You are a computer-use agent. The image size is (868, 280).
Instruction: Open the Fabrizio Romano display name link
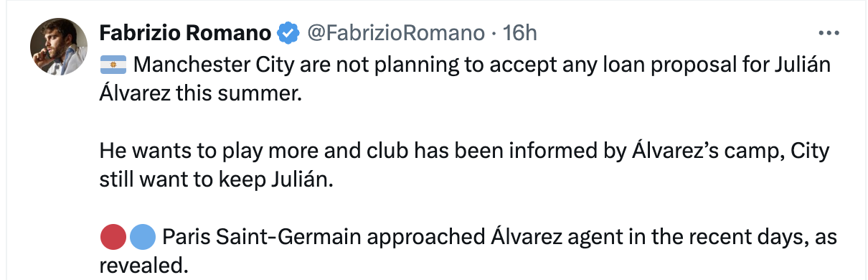point(186,33)
